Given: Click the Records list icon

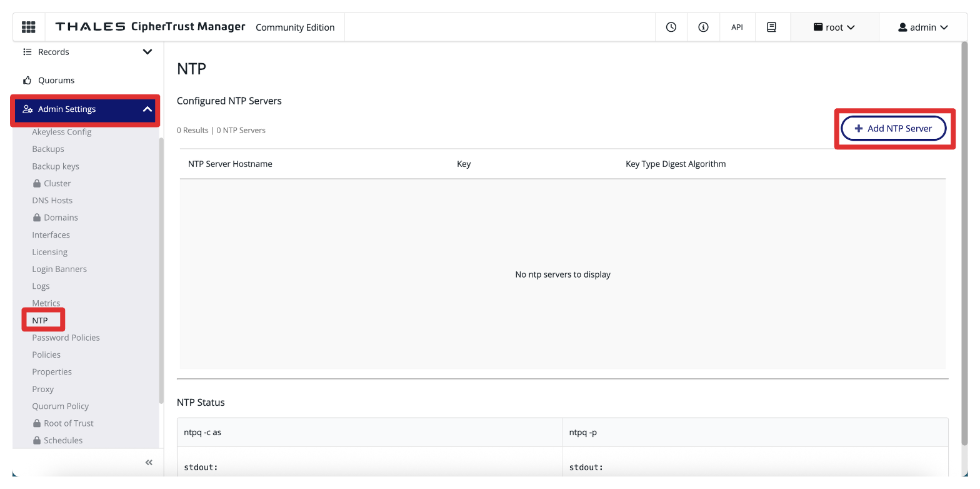Looking at the screenshot, I should [x=27, y=52].
